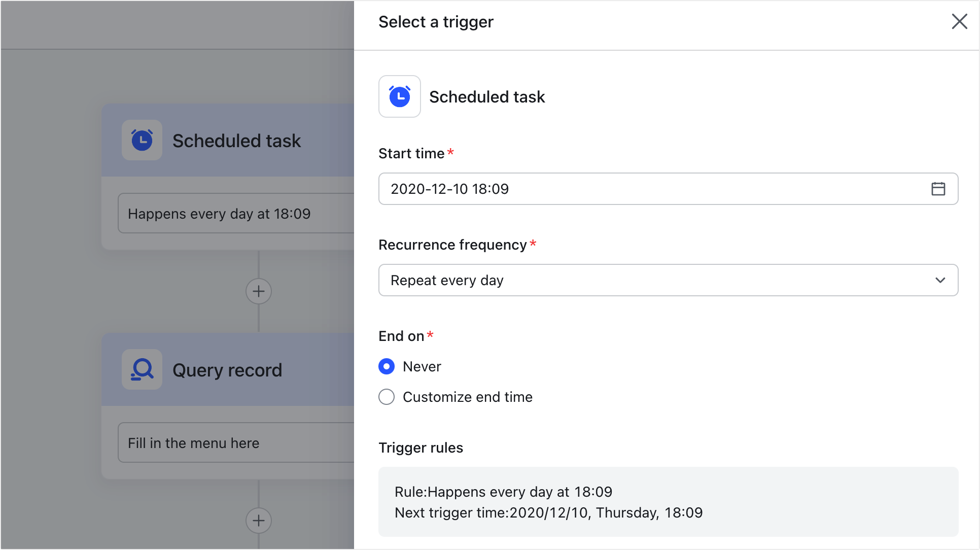Click the Start time date field
Viewport: 980px width, 550px height.
[668, 189]
